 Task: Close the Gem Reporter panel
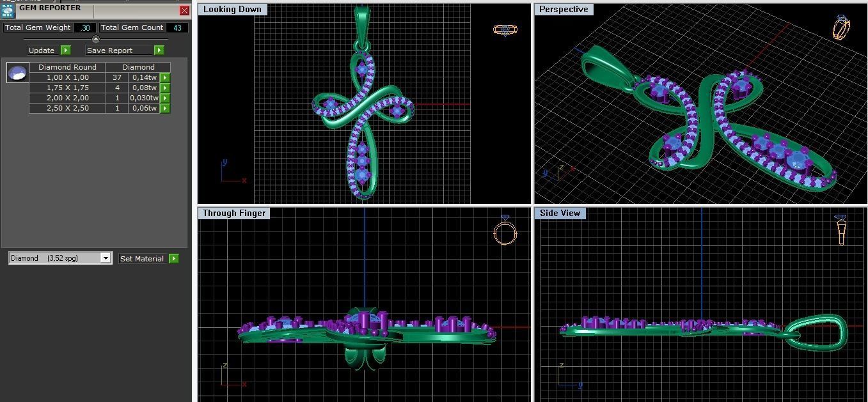pos(184,11)
